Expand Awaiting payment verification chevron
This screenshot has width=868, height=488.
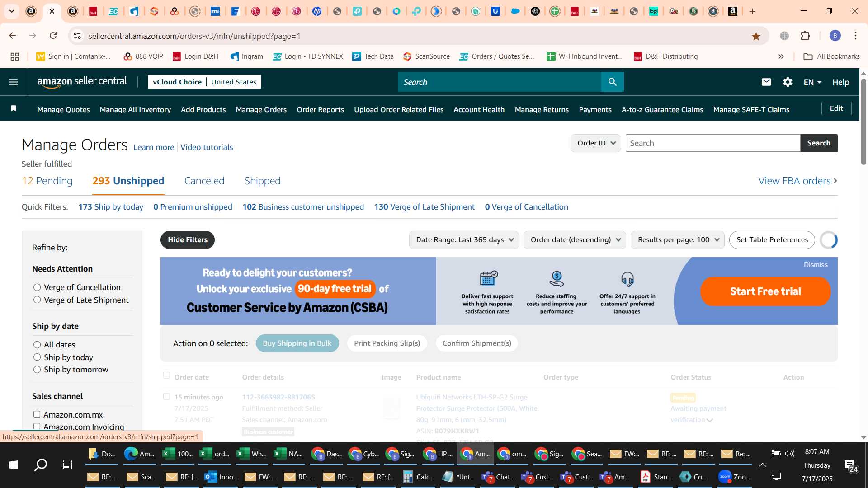(x=710, y=420)
